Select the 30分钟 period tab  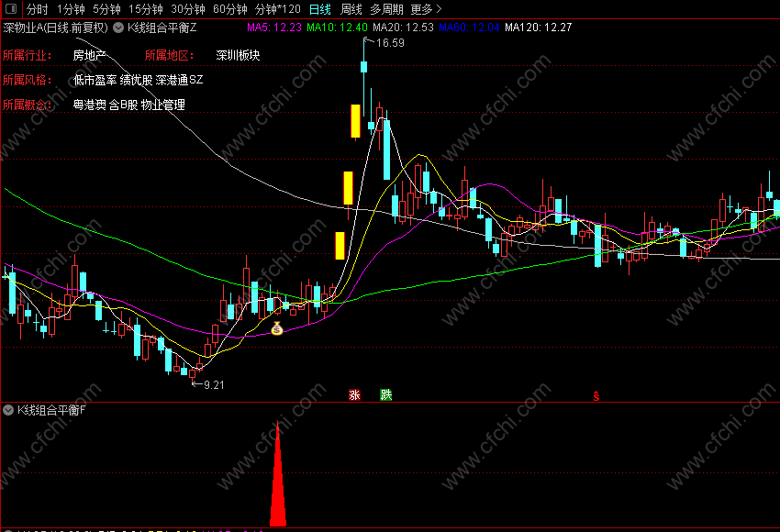(187, 9)
